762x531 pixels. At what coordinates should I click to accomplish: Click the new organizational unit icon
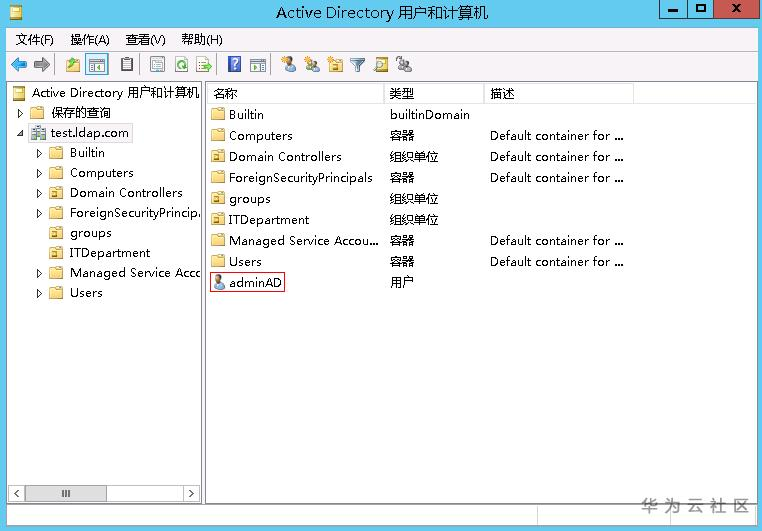point(335,65)
